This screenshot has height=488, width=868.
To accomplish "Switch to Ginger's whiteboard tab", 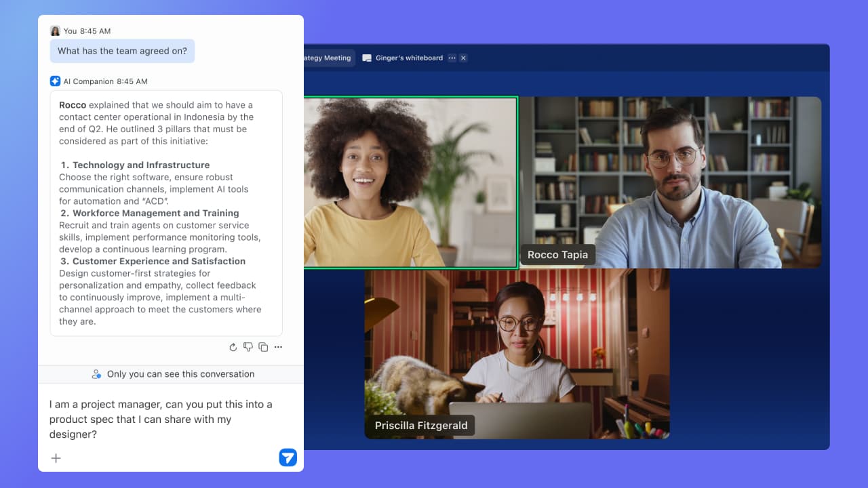I will point(409,58).
